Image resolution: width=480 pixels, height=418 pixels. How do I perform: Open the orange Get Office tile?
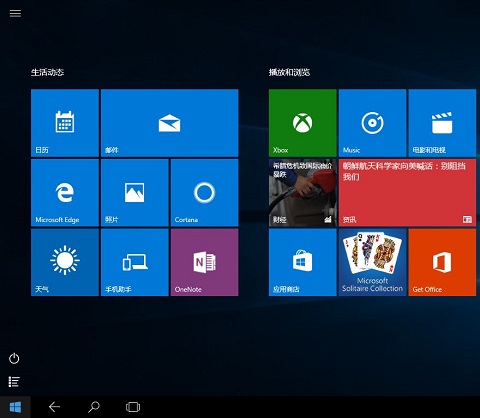coord(442,262)
